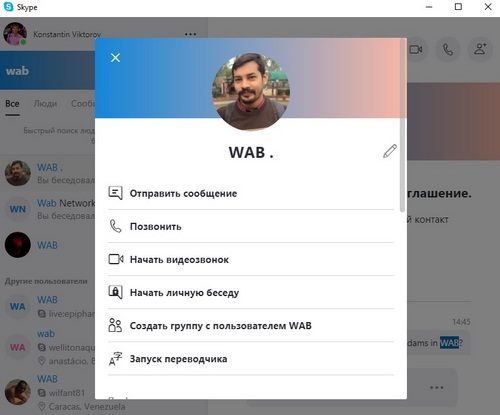Click the three dots in the message area
The image size is (500, 415).
point(436,388)
